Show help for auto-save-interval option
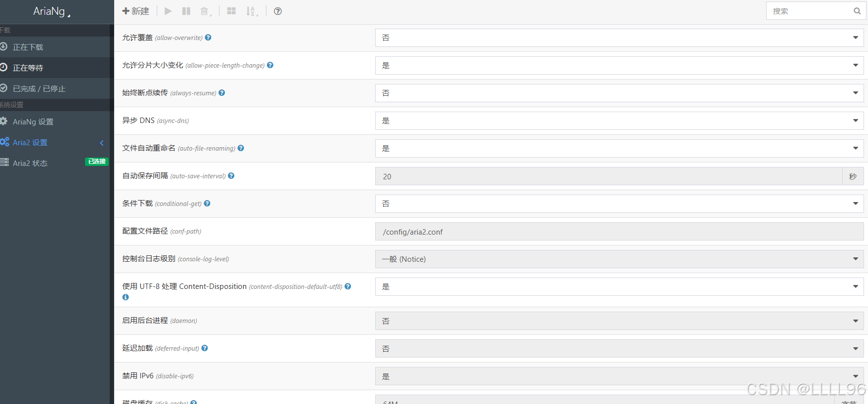Viewport: 868px width, 404px height. click(231, 176)
